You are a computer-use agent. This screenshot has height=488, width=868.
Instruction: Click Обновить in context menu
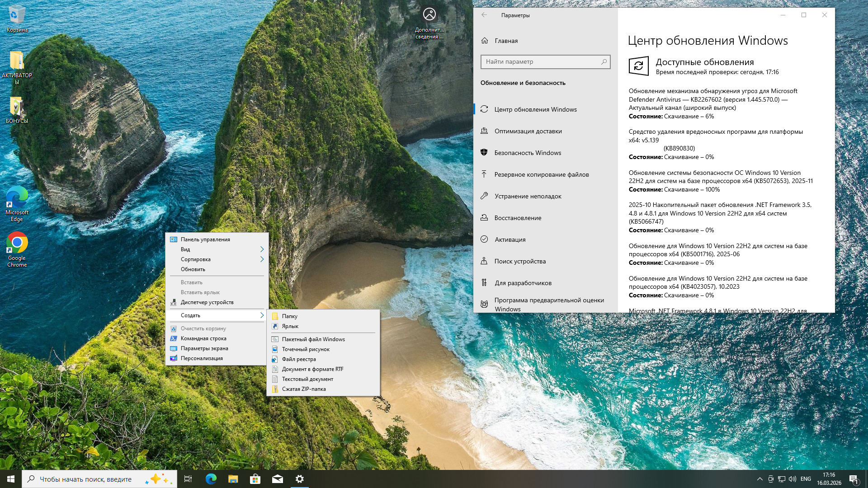pos(193,269)
